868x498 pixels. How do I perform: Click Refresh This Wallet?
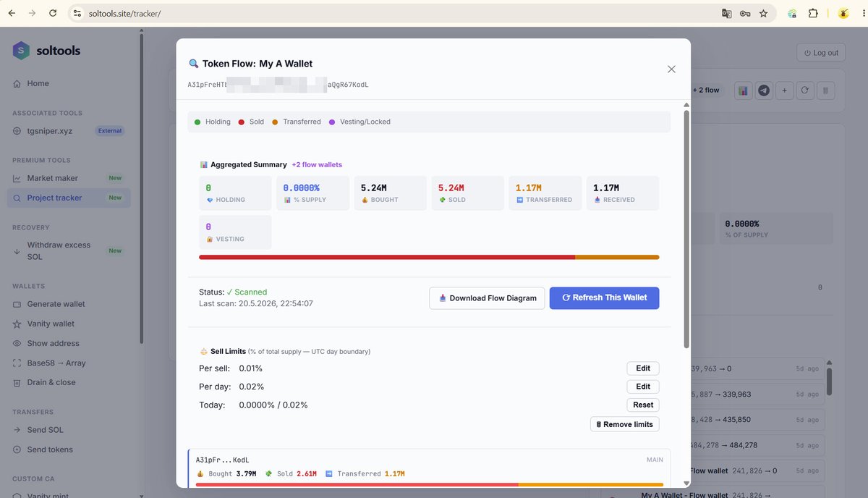coord(604,298)
